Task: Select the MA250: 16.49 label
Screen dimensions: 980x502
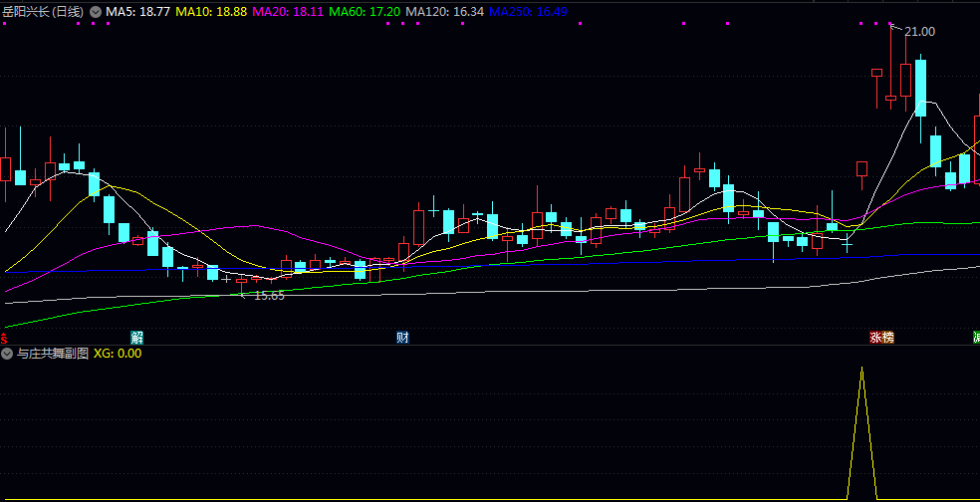Action: pos(528,11)
